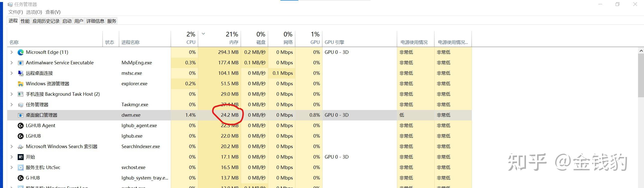The height and width of the screenshot is (188, 644).
Task: Click the 任务管理器 process row icon
Action: pyautogui.click(x=20, y=105)
